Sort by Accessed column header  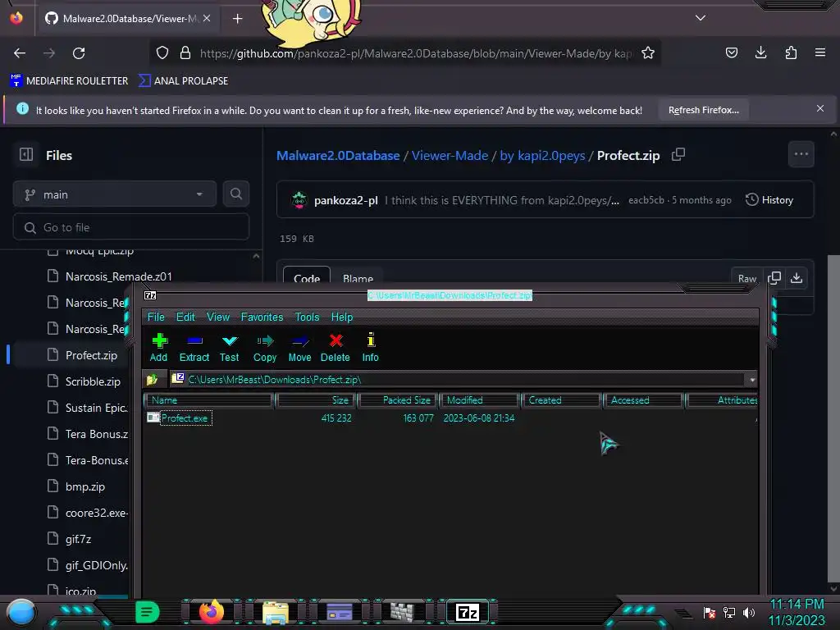(x=643, y=400)
